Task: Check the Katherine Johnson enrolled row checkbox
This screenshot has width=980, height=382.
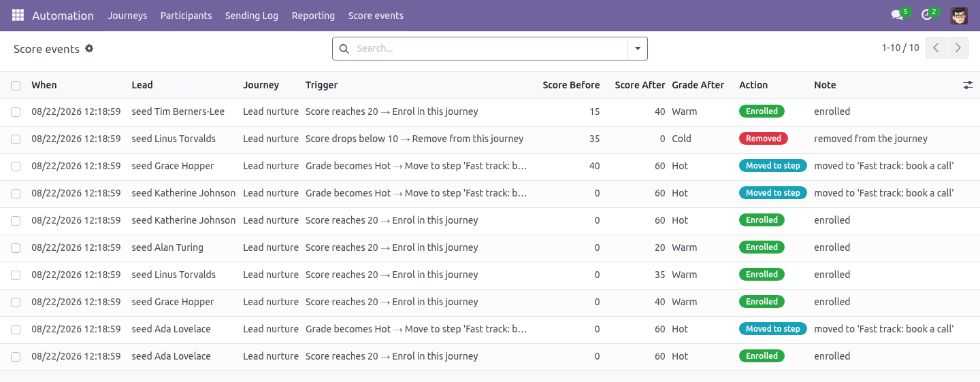Action: 16,221
